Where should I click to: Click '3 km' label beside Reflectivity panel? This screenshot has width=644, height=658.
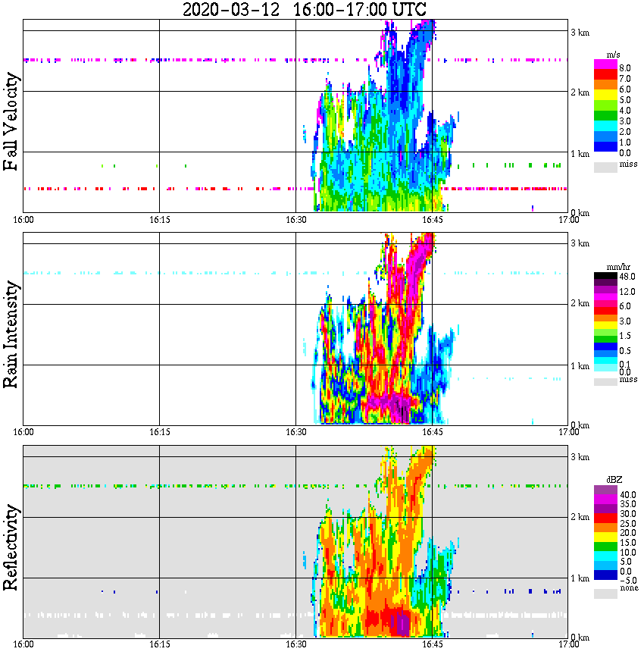click(580, 457)
